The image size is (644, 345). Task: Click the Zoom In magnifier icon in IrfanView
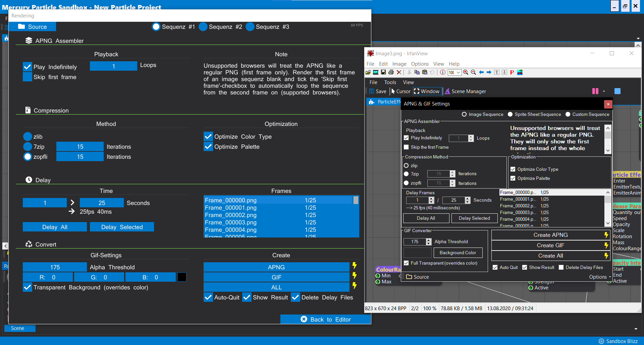point(466,72)
